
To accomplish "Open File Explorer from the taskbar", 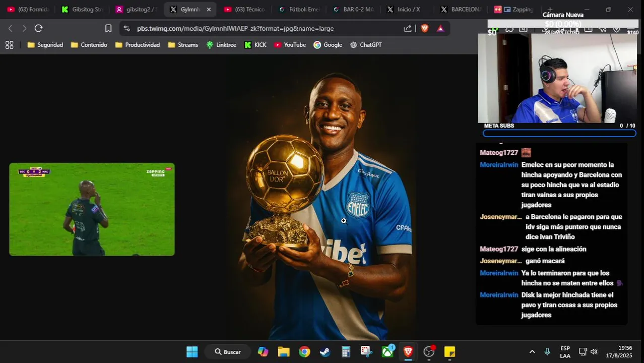I will point(284,352).
